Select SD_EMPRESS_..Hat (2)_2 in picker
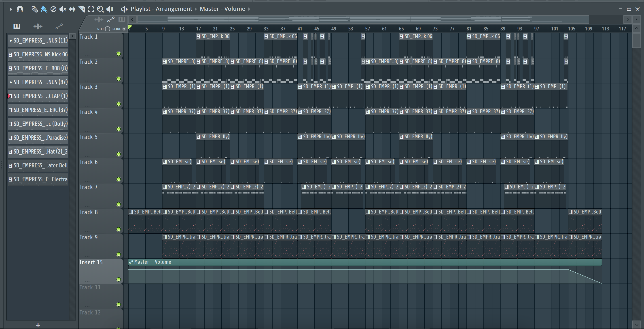Image resolution: width=644 pixels, height=329 pixels. (x=38, y=152)
